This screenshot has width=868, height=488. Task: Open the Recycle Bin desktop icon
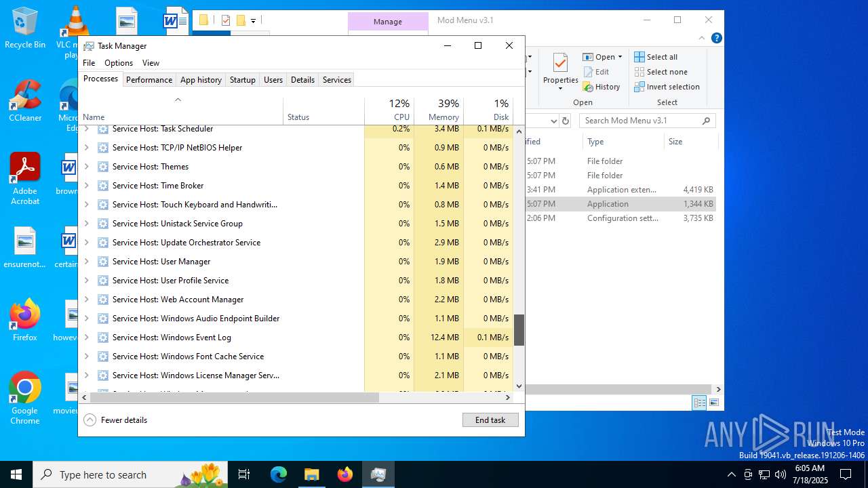[x=25, y=27]
